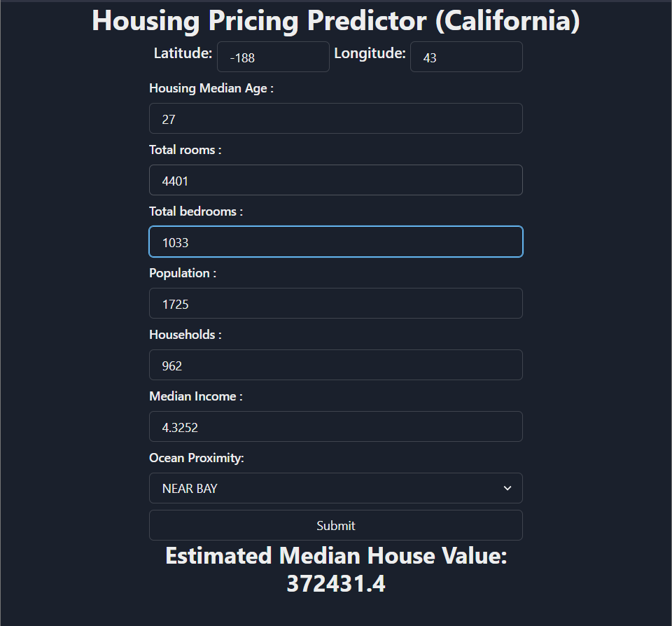Click the Latitude text label
The width and height of the screenshot is (672, 626).
point(183,53)
